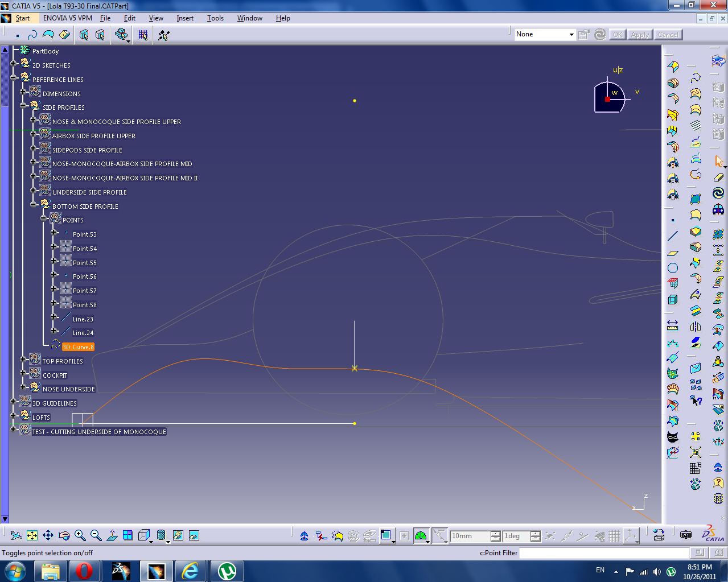
Task: Select the Circle tool in the right toolbar
Action: tap(672, 267)
